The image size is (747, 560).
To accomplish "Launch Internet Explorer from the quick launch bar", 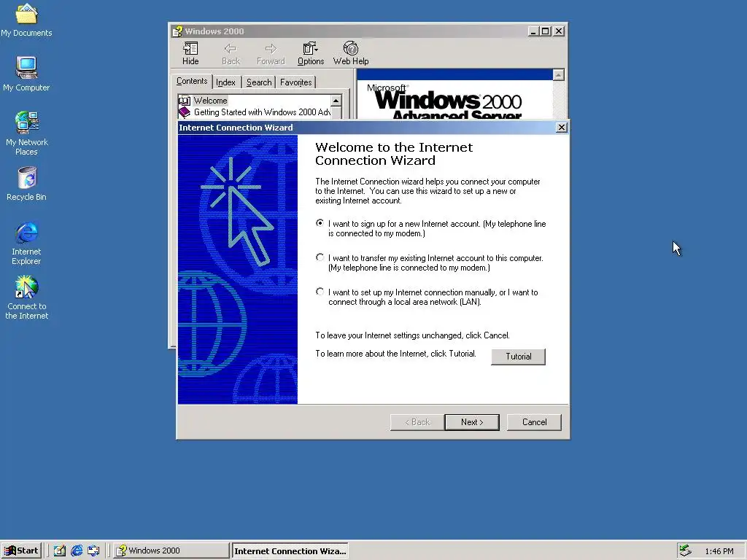I will (77, 551).
